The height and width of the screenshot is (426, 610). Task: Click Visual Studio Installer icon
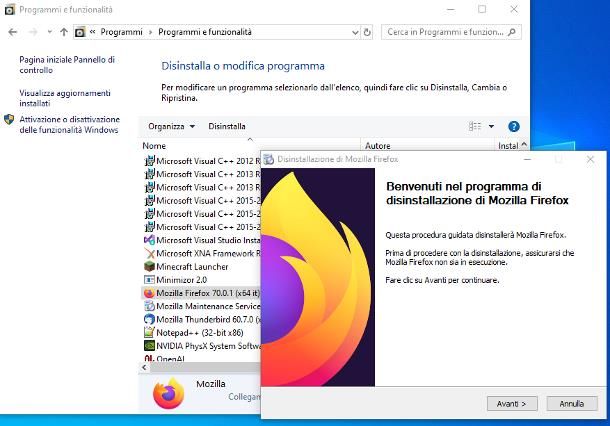(x=149, y=240)
